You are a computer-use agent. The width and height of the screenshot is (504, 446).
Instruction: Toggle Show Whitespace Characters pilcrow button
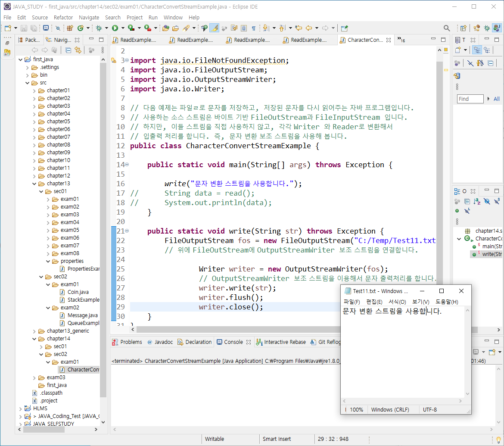pos(254,28)
